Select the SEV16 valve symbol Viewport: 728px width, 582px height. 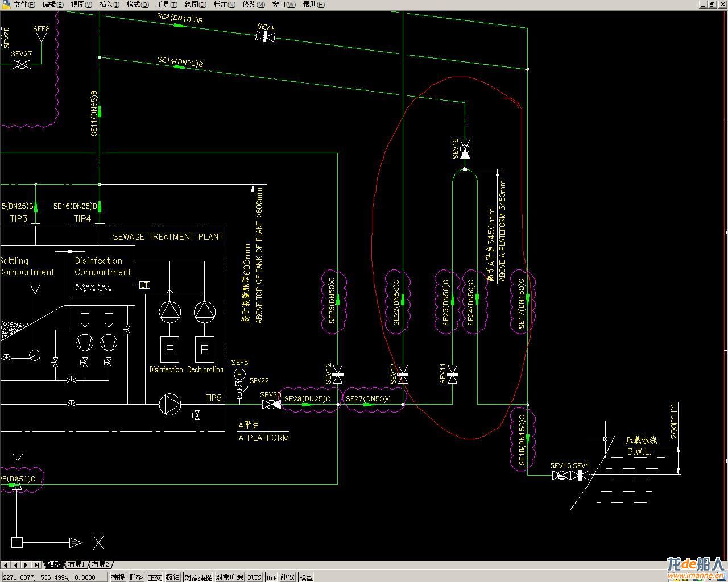pyautogui.click(x=561, y=475)
